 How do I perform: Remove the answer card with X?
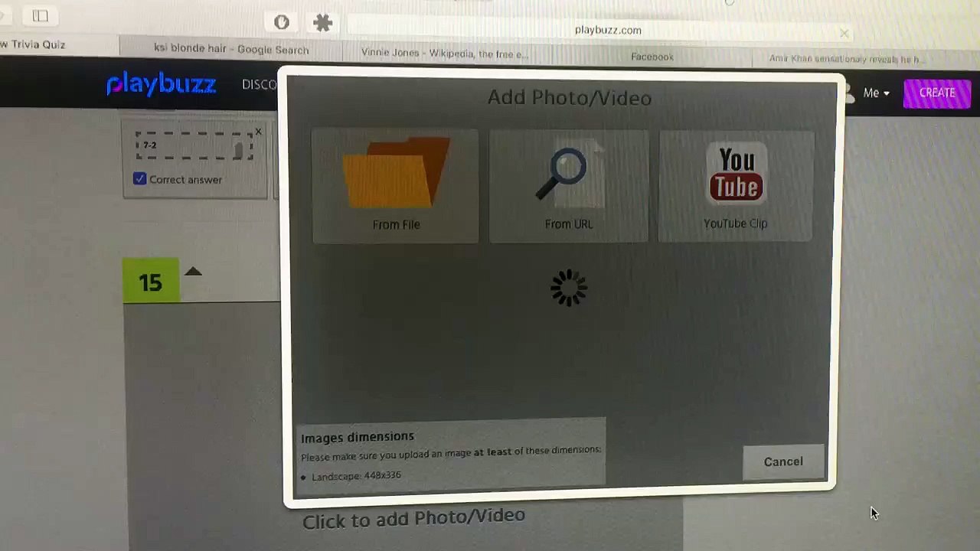[258, 132]
